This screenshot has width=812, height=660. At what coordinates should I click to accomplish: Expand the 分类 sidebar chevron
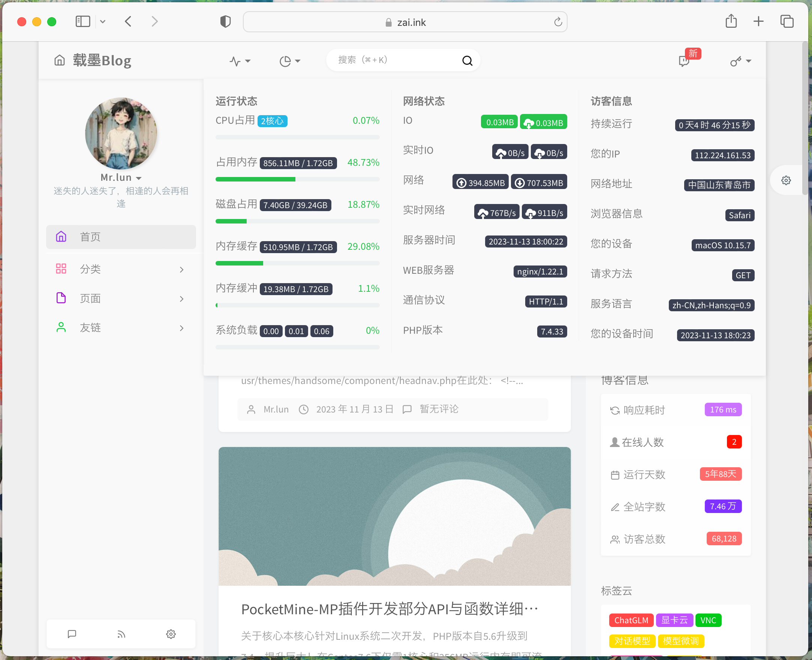click(182, 269)
